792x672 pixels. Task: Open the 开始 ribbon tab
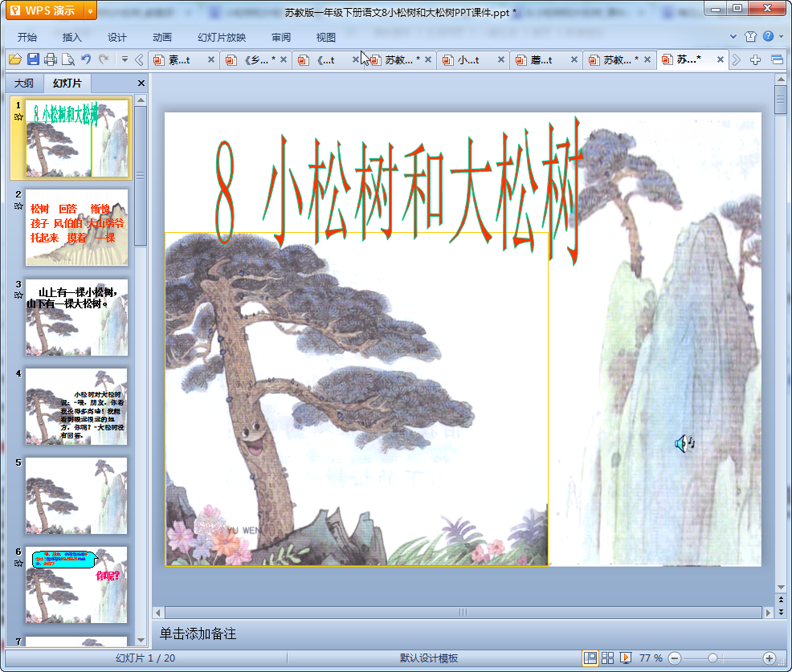[27, 37]
